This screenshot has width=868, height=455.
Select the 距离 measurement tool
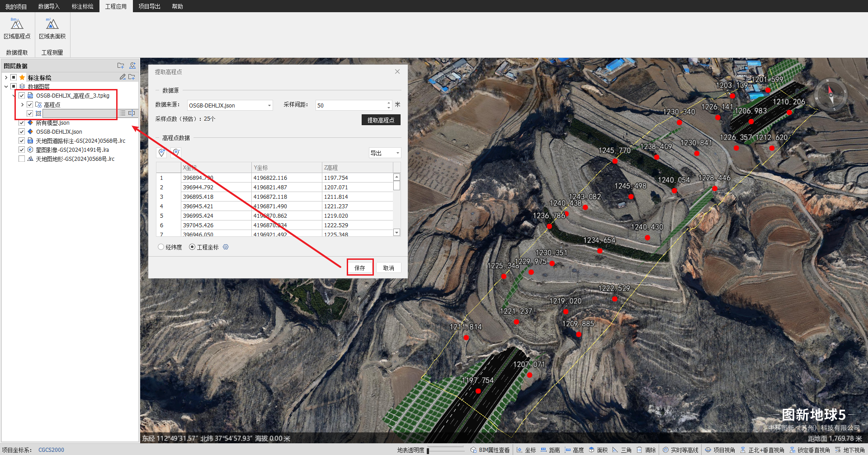[x=550, y=450]
